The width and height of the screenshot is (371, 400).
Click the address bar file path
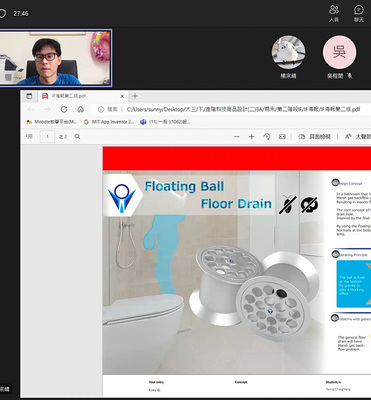coord(243,109)
